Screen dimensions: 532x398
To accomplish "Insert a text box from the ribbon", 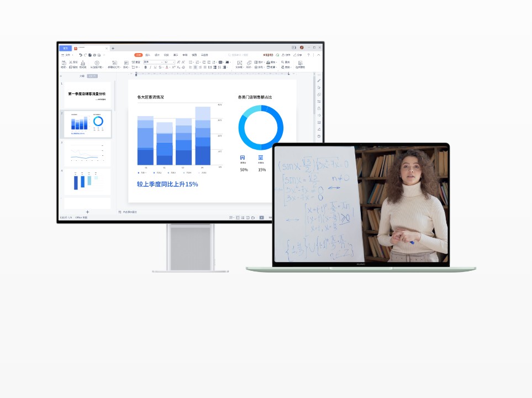I will point(239,64).
